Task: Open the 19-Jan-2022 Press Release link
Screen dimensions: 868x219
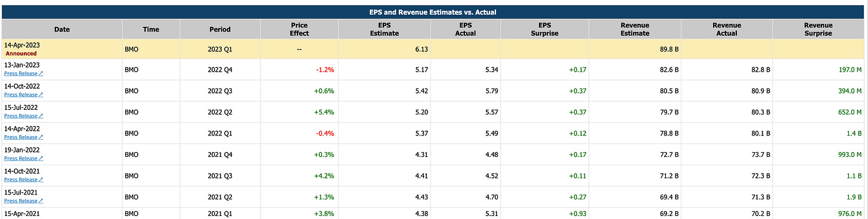Action: 23,158
